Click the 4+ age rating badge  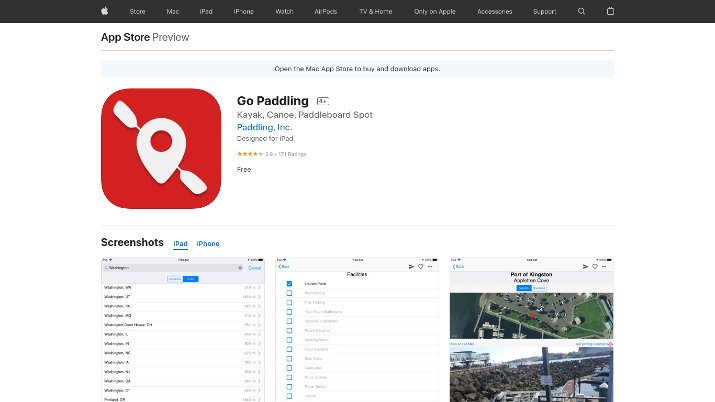pyautogui.click(x=322, y=101)
